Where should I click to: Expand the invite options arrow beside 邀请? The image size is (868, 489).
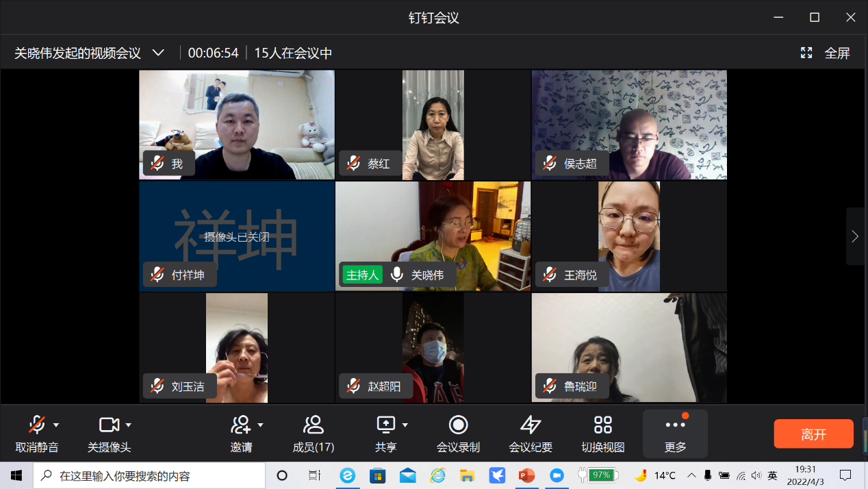pos(260,425)
